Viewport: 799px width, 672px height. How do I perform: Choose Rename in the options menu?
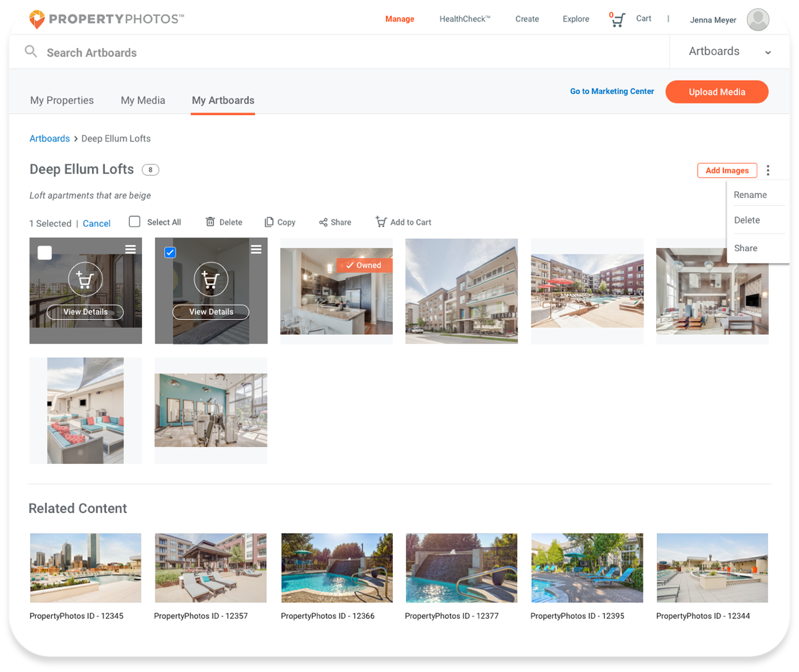tap(750, 195)
